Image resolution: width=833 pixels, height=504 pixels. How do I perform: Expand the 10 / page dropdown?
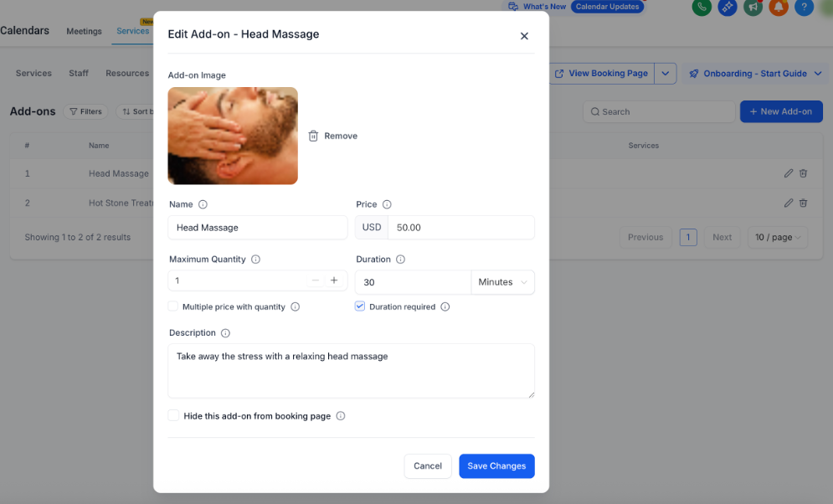[777, 237]
